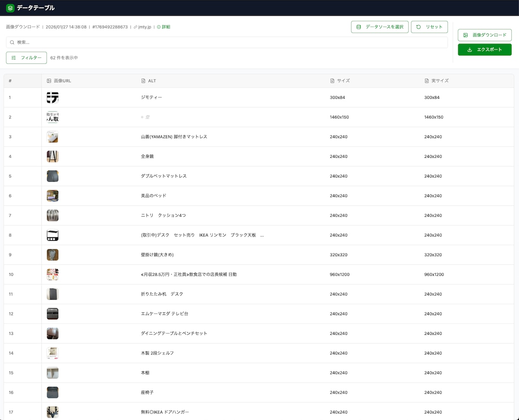
Task: Select the 木製 2段シェルフ text
Action: coord(157,353)
